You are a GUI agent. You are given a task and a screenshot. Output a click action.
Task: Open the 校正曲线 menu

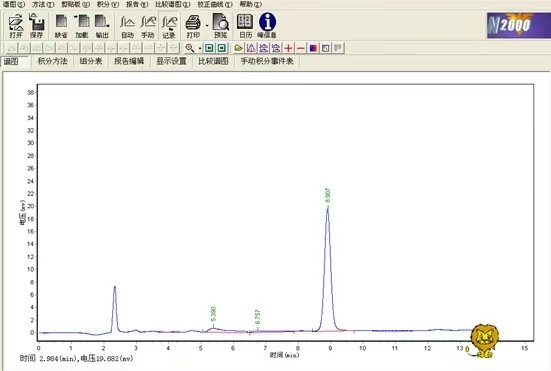(215, 5)
